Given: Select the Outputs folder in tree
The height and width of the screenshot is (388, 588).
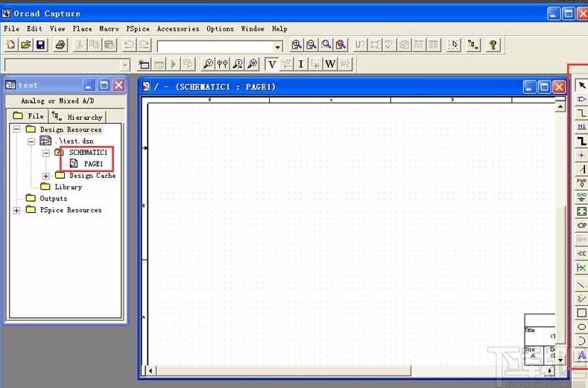Looking at the screenshot, I should [53, 198].
